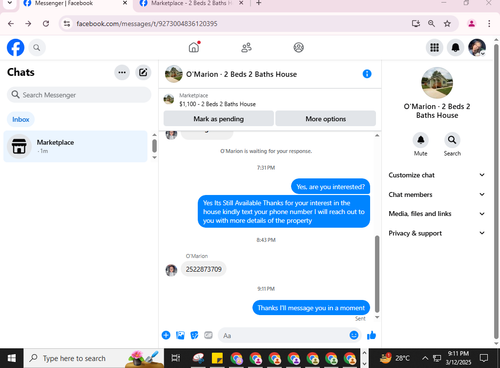Send a thumbs-up like
500x368 pixels.
click(x=371, y=335)
